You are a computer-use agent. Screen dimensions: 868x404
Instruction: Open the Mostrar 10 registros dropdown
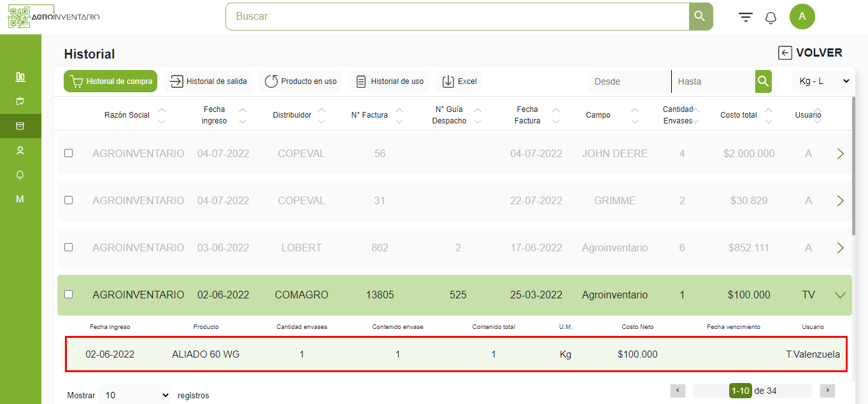click(136, 395)
